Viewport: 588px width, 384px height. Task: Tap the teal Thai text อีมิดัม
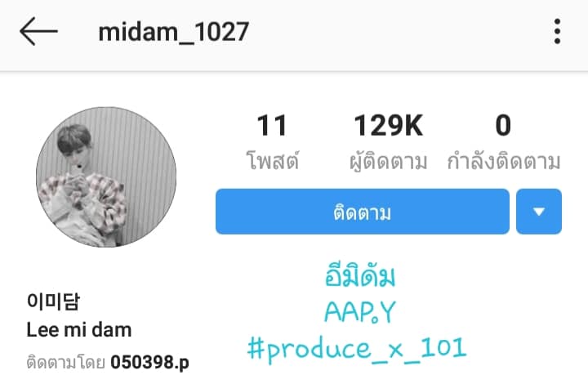pos(360,275)
